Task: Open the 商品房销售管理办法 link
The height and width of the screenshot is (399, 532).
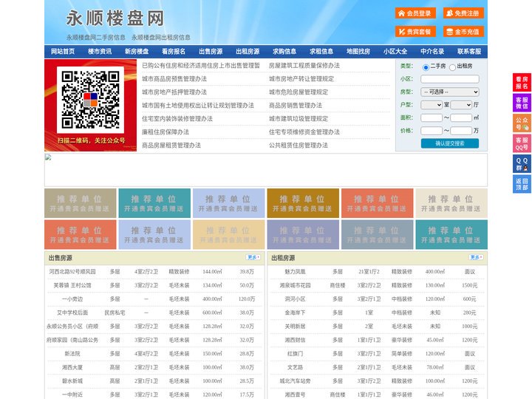Action: pyautogui.click(x=296, y=105)
